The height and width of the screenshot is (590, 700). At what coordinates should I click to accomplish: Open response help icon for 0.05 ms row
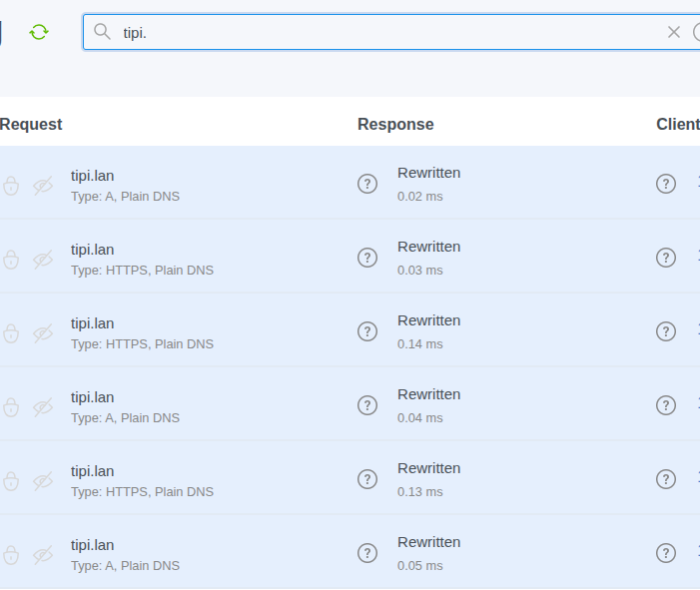(367, 553)
